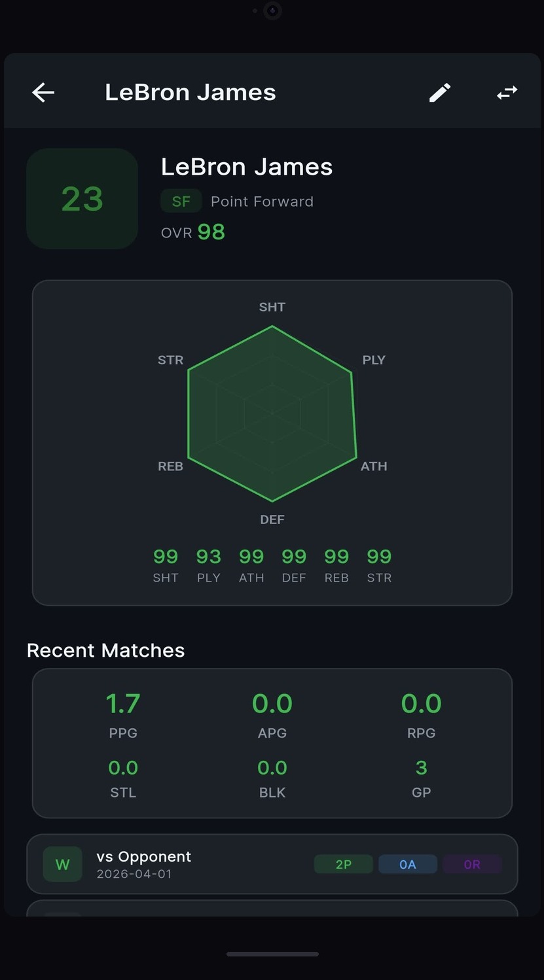
Task: Select the jersey number 23 badge
Action: (81, 198)
